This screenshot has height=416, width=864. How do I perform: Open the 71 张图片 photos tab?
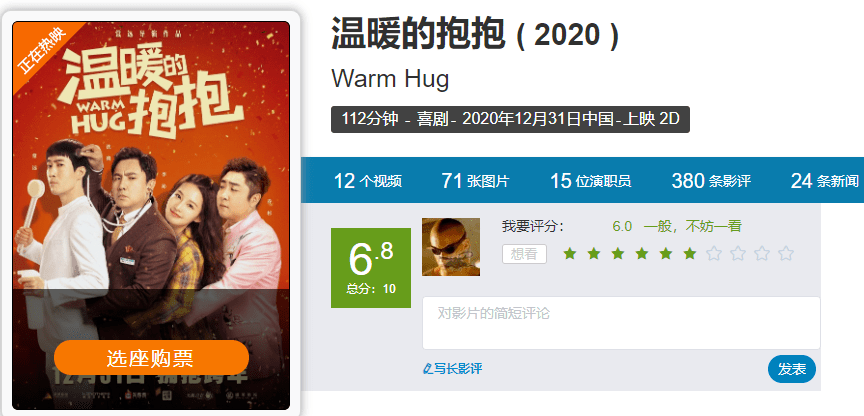pyautogui.click(x=475, y=181)
